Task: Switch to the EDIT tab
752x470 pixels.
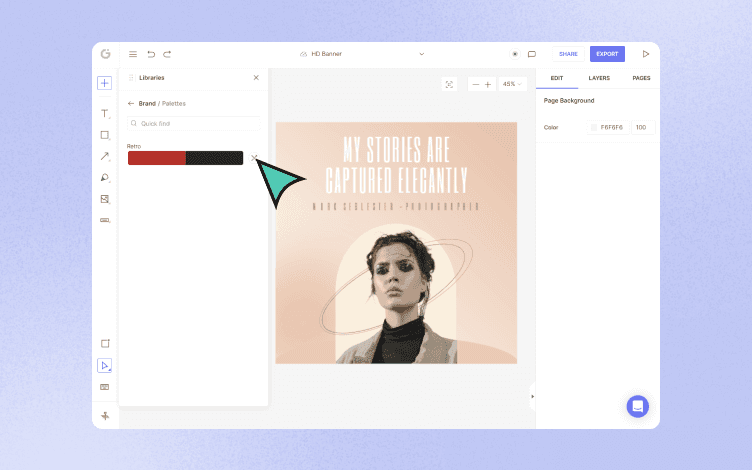Action: click(557, 78)
